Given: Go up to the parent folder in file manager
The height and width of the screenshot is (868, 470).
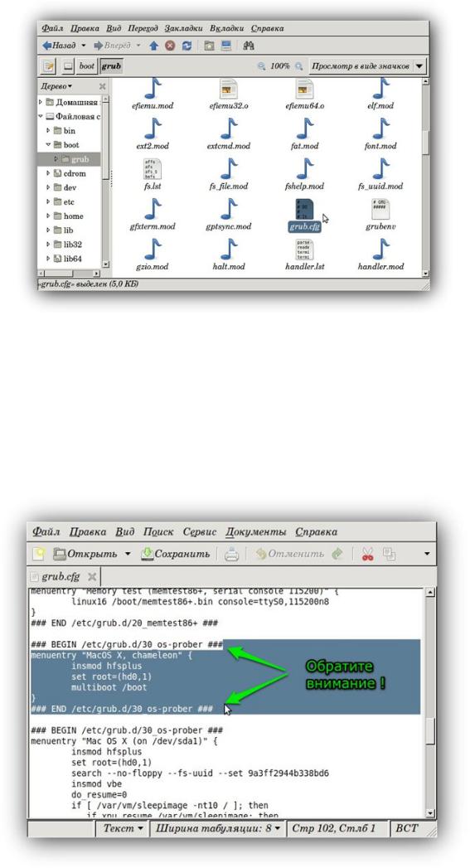Looking at the screenshot, I should (x=153, y=46).
